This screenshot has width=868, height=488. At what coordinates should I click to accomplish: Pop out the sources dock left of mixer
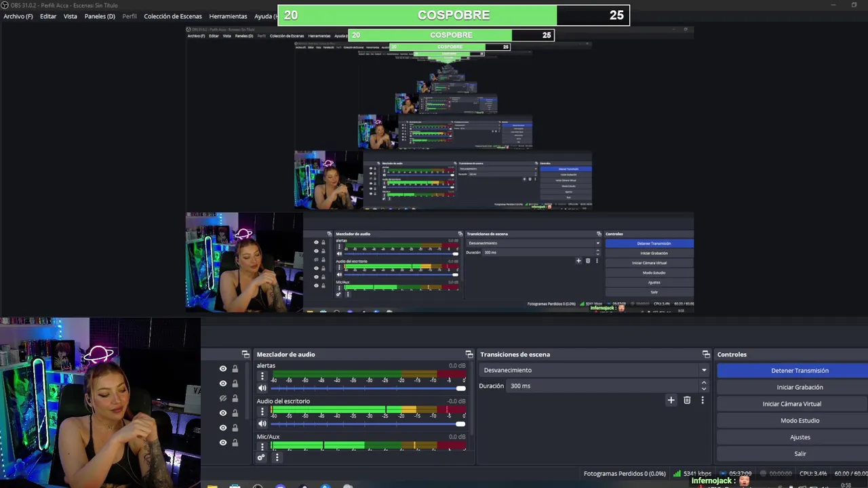click(x=245, y=354)
